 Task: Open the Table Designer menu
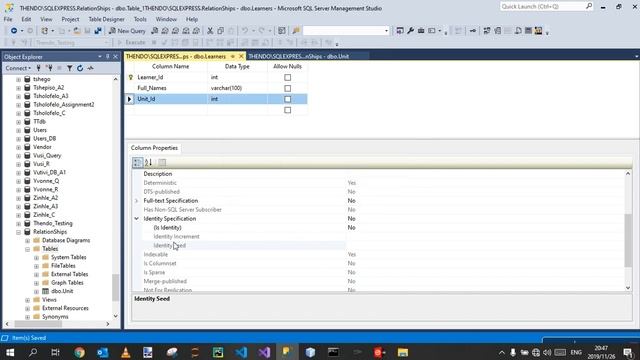point(107,19)
